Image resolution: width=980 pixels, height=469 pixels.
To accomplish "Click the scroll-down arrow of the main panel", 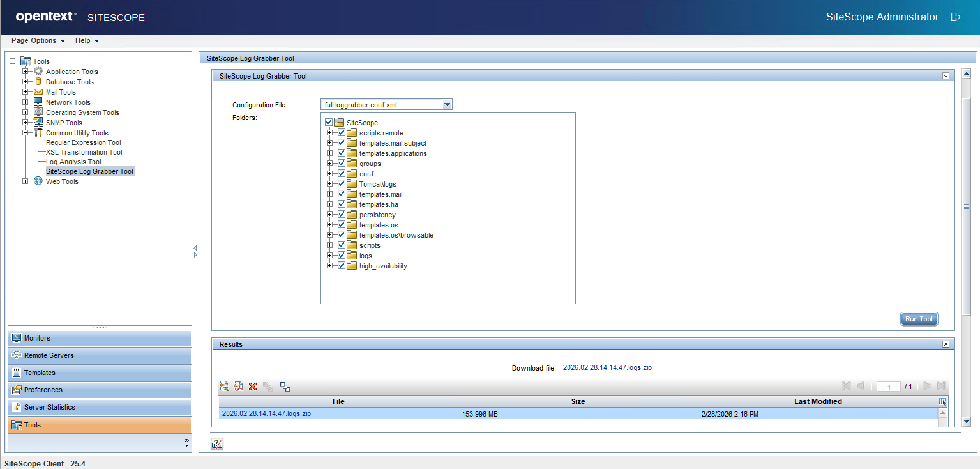I will pos(967,421).
